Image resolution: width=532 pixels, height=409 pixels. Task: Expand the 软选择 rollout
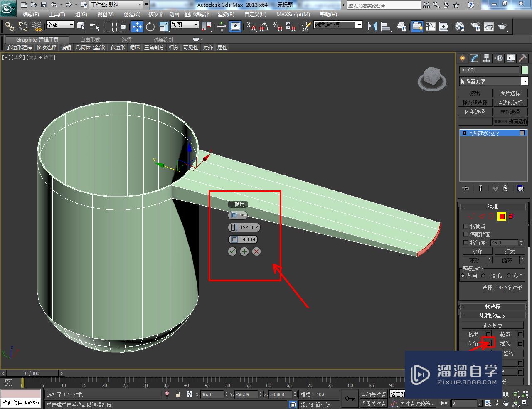coord(493,307)
